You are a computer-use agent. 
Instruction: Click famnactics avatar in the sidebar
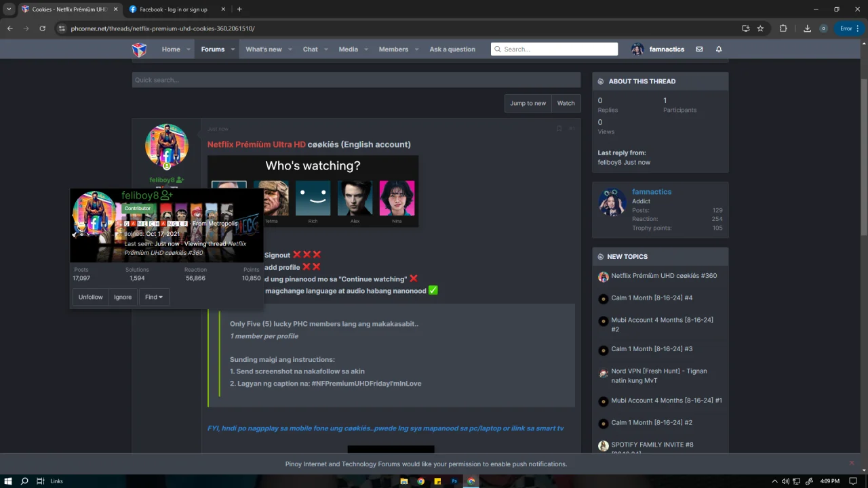[x=612, y=202]
